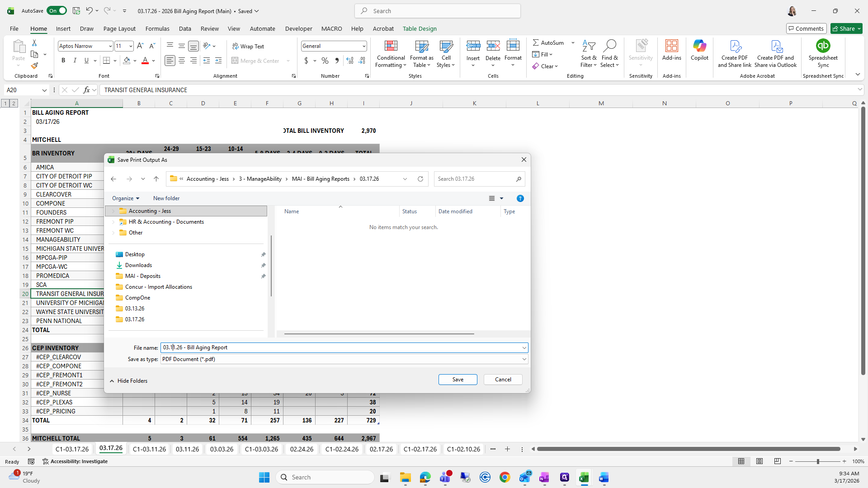868x488 pixels.
Task: Click the Copilot icon in ribbon
Action: (x=699, y=46)
